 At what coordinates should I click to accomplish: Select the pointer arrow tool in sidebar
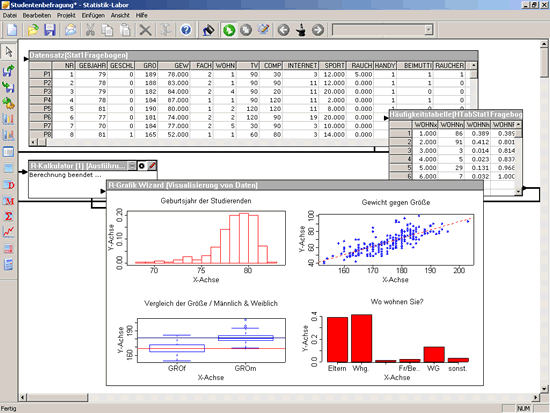tap(9, 52)
